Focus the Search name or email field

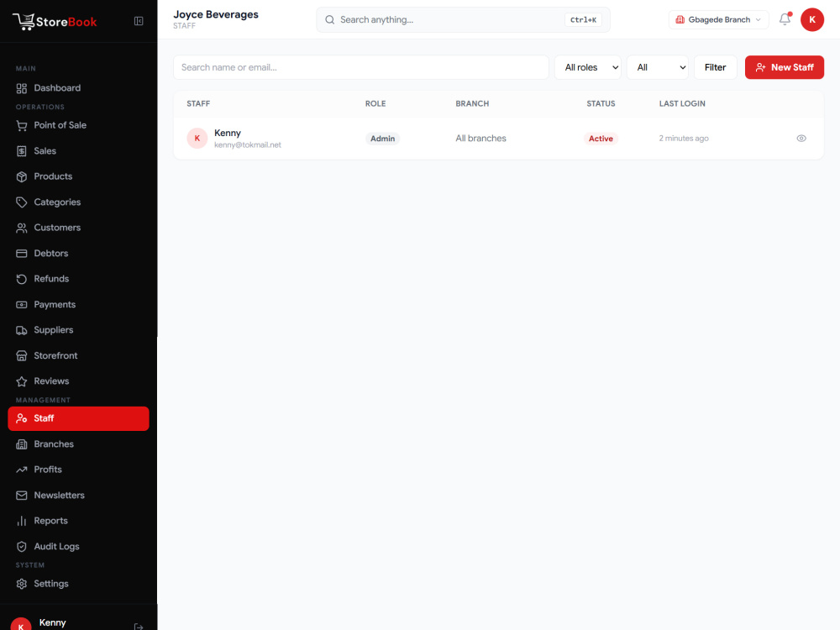tap(361, 67)
